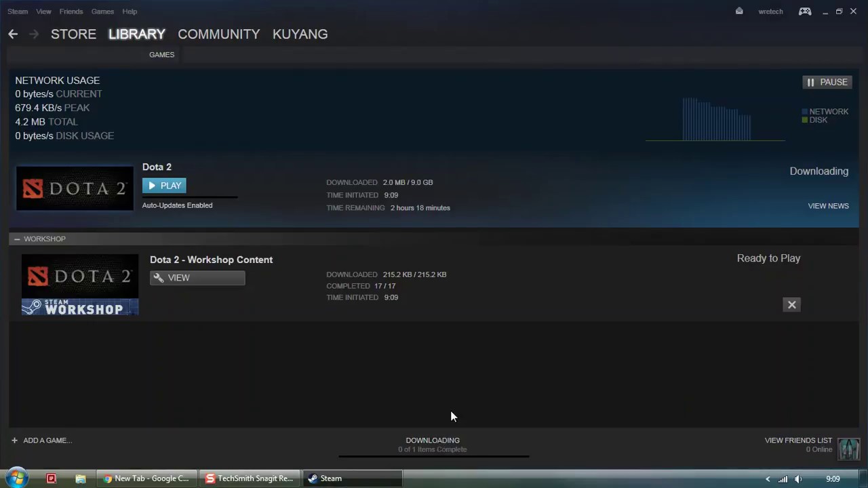
Task: Open the View menu
Action: tap(43, 12)
